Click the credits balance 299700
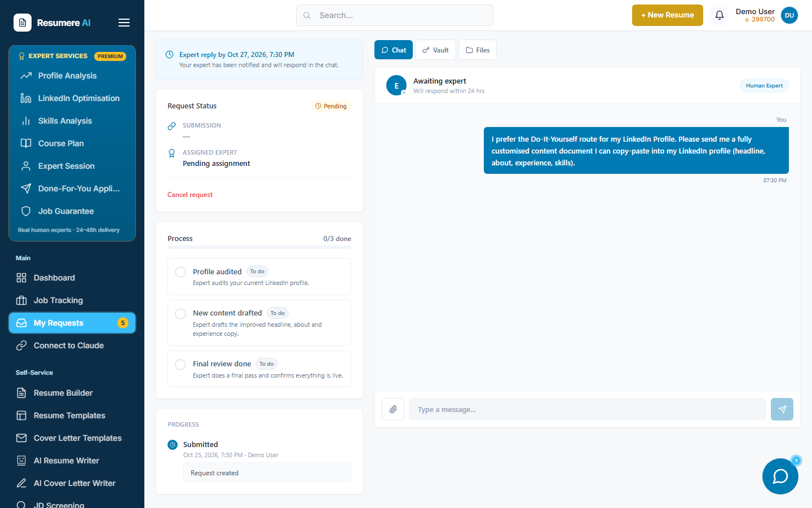The image size is (812, 508). tap(759, 20)
